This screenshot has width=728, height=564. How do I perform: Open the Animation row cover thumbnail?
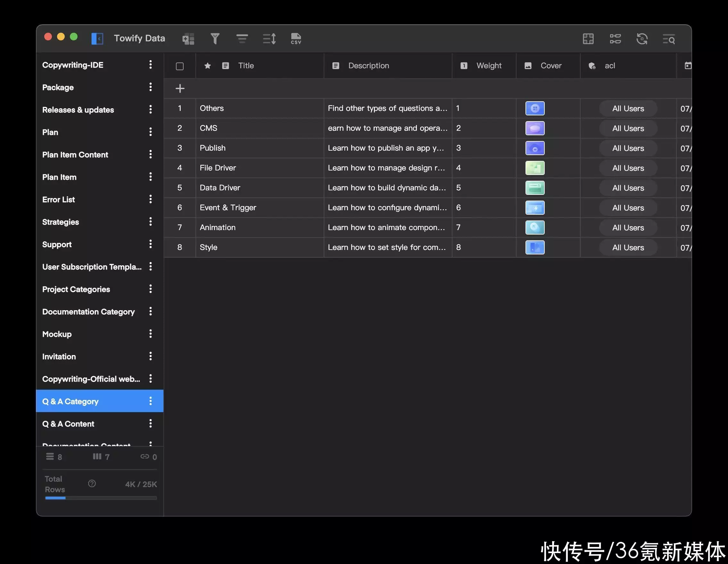(x=535, y=228)
